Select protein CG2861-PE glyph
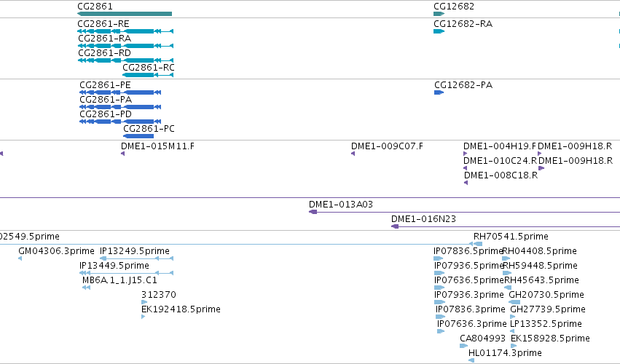This screenshot has width=620, height=364. coord(120,92)
